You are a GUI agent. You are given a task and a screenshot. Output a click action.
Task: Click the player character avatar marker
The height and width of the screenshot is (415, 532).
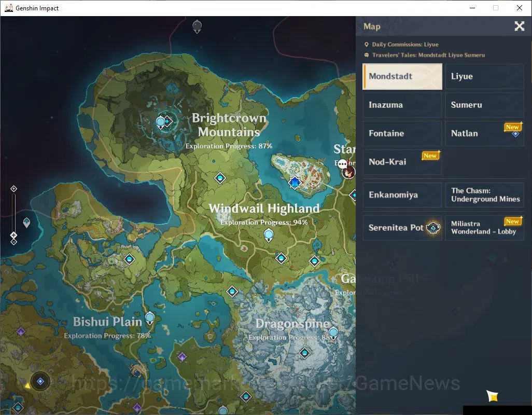[x=348, y=172]
